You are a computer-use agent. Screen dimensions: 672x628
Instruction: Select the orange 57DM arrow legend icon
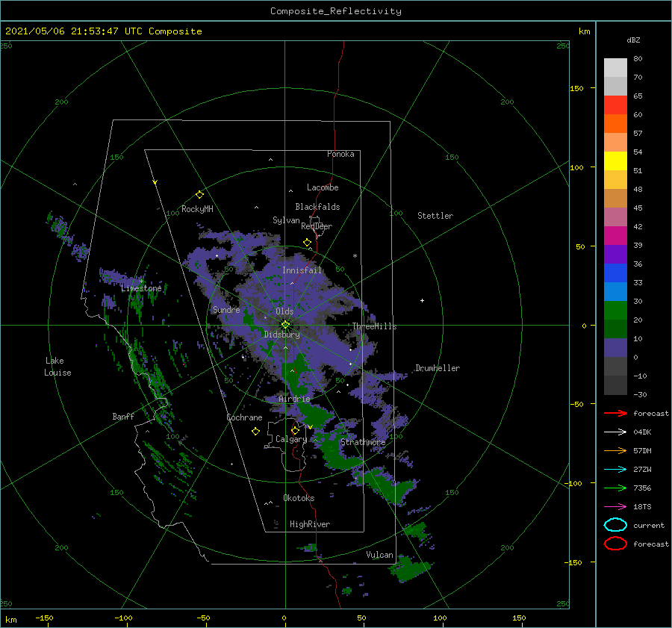pyautogui.click(x=615, y=450)
